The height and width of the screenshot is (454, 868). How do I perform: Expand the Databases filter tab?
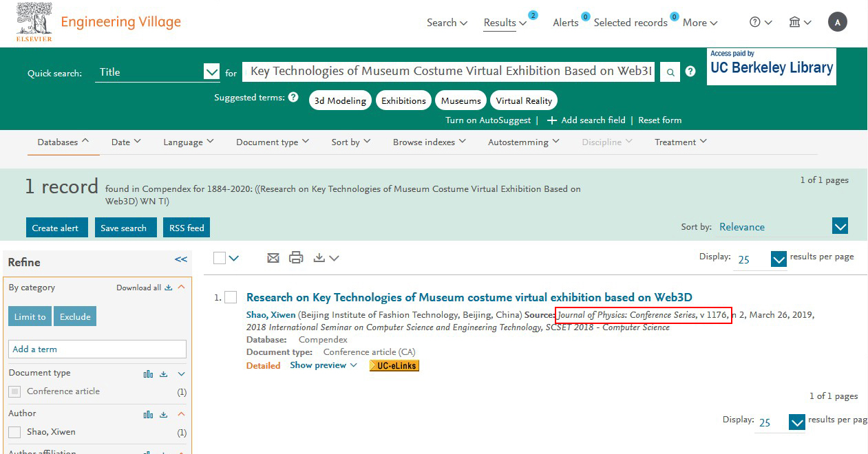point(63,142)
